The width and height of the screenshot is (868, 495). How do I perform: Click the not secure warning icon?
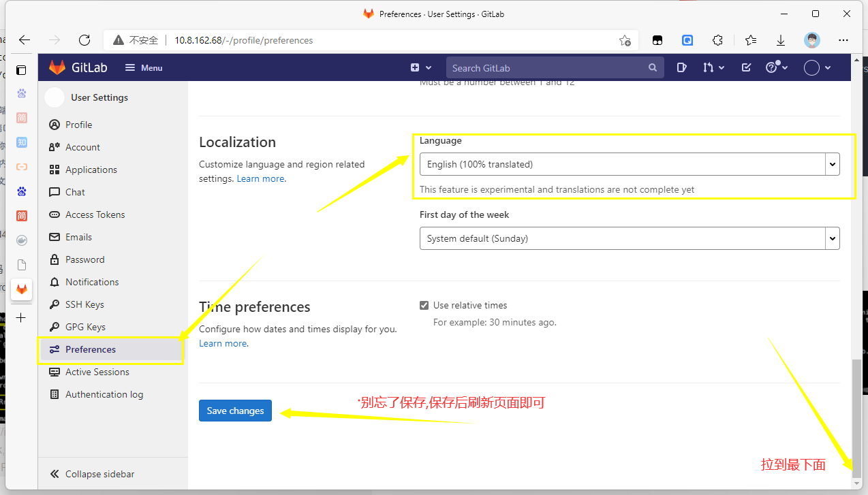click(119, 40)
